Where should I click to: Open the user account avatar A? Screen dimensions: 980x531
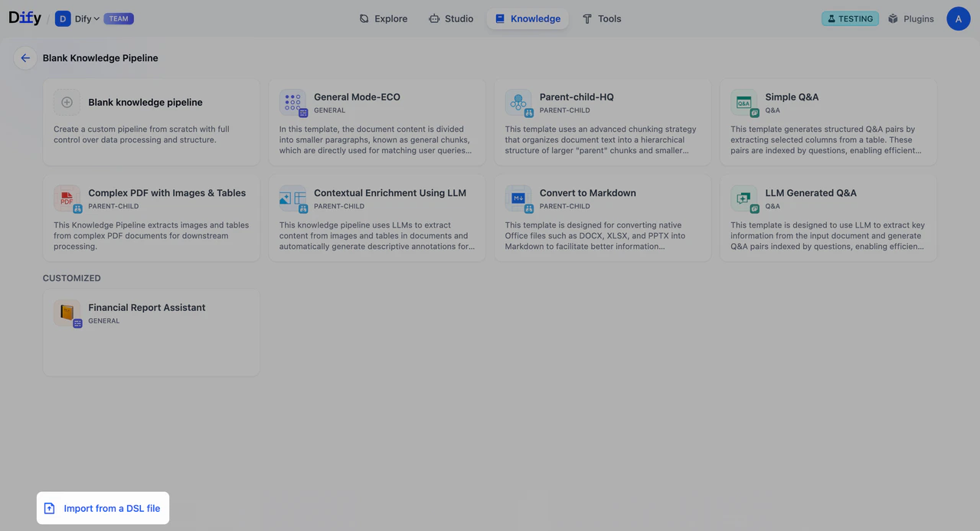click(x=959, y=18)
